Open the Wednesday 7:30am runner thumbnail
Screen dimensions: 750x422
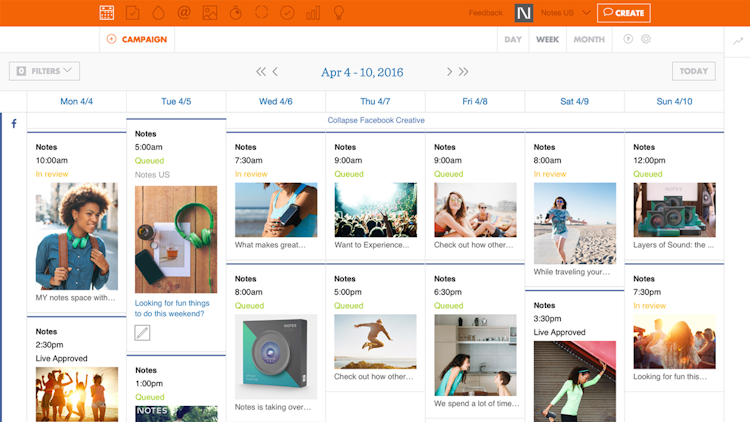tap(276, 210)
